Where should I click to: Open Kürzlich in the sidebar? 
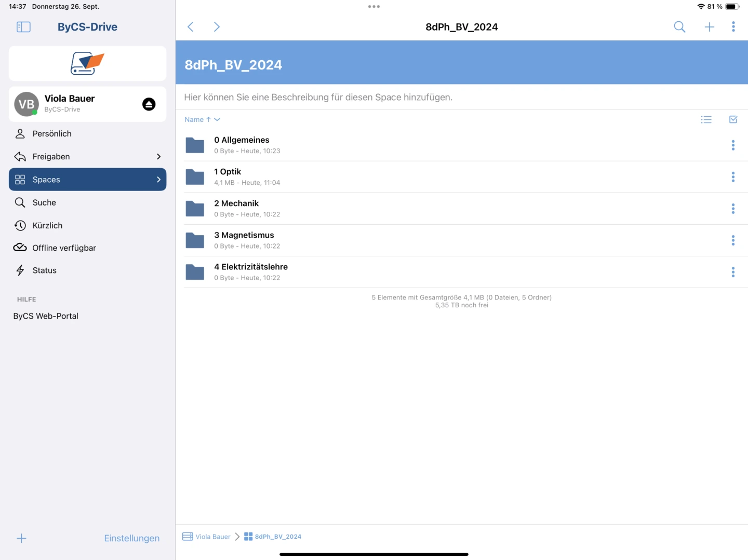(47, 225)
